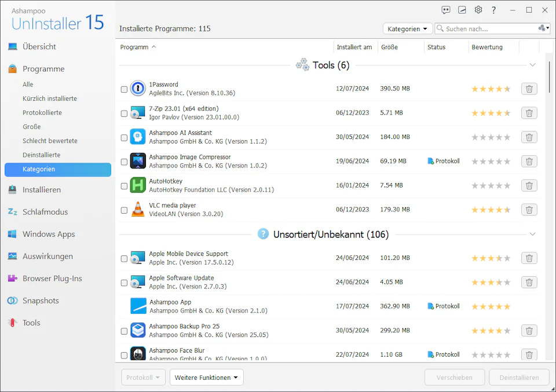Set star rating for Ashampoo AI Assistant

pos(491,137)
